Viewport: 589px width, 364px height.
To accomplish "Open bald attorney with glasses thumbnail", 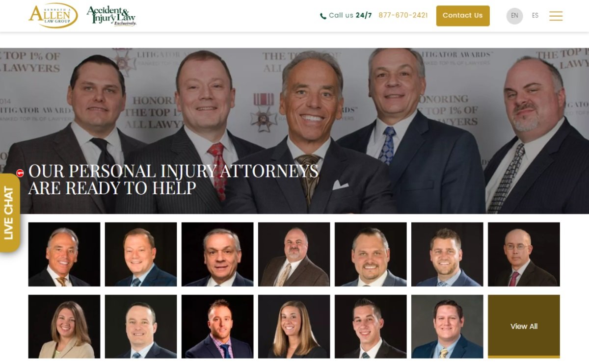I will [524, 254].
